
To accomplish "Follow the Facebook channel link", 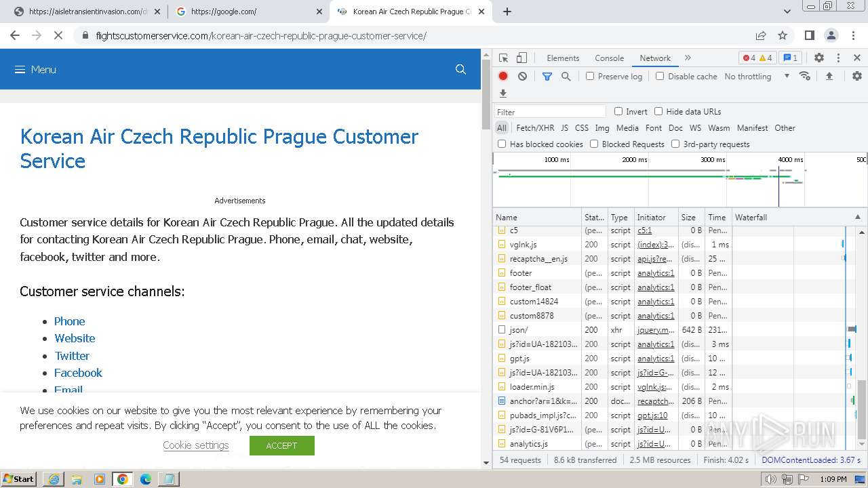I will pos(78,373).
